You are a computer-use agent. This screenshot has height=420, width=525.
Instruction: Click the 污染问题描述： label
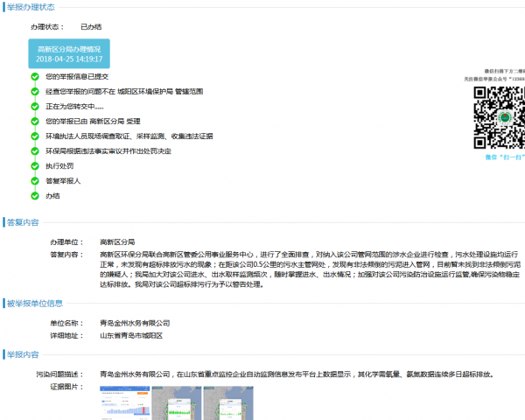(x=59, y=374)
